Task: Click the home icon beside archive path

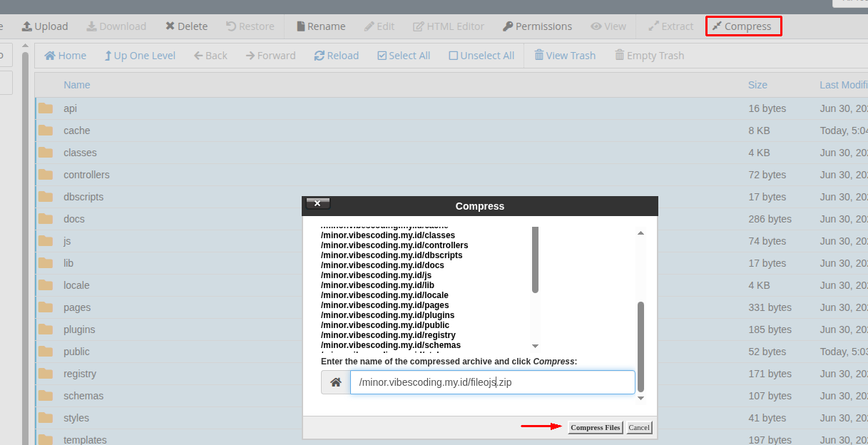Action: click(336, 382)
